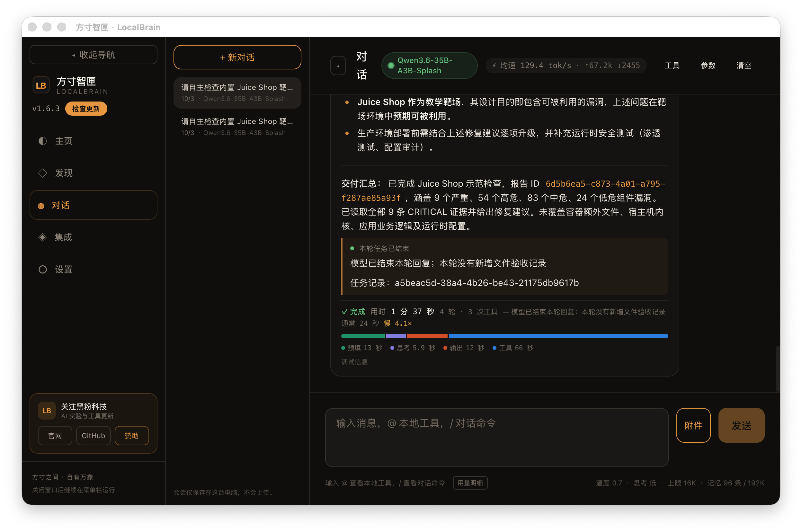Image resolution: width=802 pixels, height=532 pixels.
Task: Click the layered diamond icon beside 集成
Action: coord(42,237)
